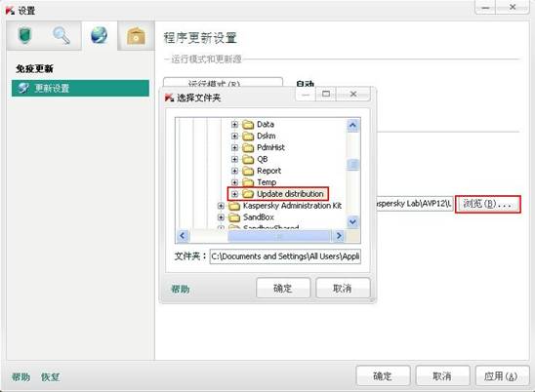
Task: Click the horizontal scrollbar thumb in folder tree
Action: click(279, 236)
